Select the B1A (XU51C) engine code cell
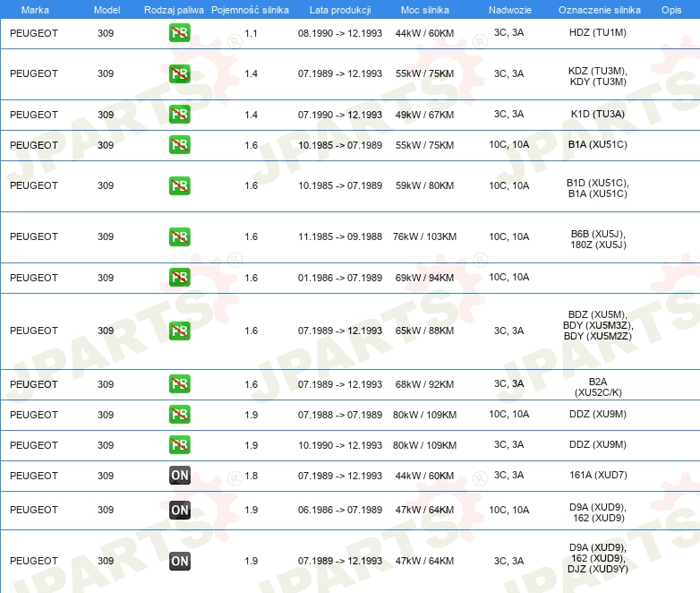The image size is (700, 593). pos(597,145)
